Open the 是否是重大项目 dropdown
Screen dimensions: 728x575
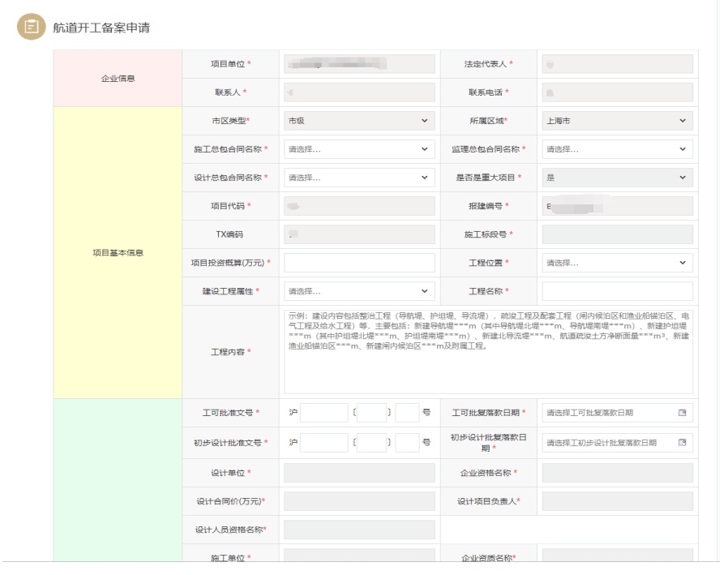coord(617,178)
